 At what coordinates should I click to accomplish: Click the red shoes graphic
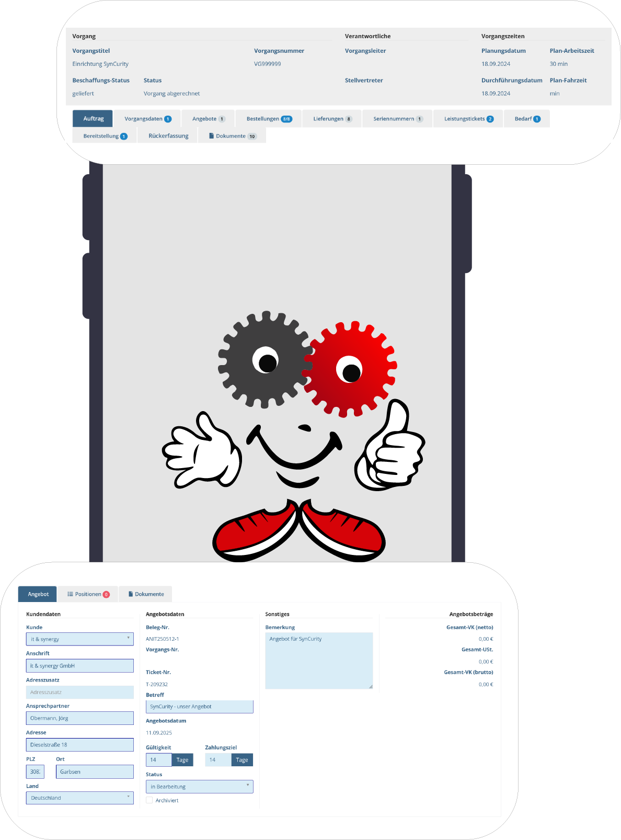tap(298, 531)
